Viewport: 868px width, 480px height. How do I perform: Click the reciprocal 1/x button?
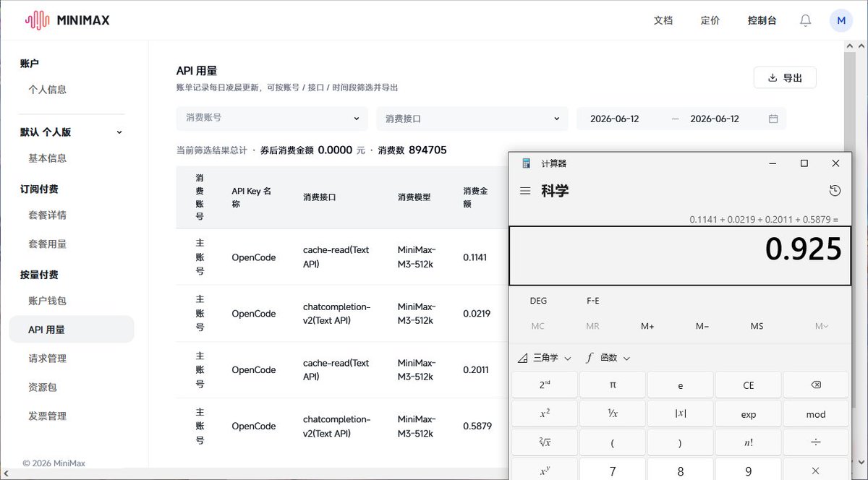(x=613, y=414)
